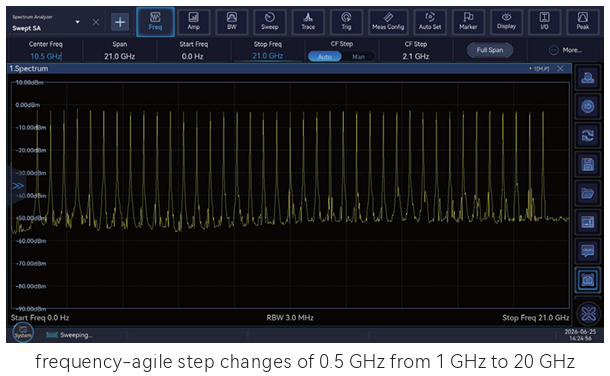This screenshot has width=610, height=376.
Task: Click bottom Start Freq 0.0 Hz label
Action: coord(40,318)
